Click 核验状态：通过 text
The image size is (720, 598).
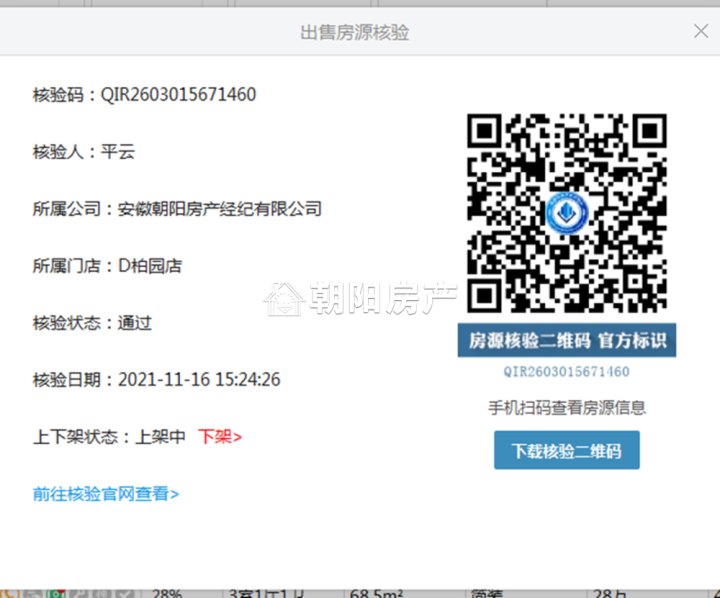[92, 323]
